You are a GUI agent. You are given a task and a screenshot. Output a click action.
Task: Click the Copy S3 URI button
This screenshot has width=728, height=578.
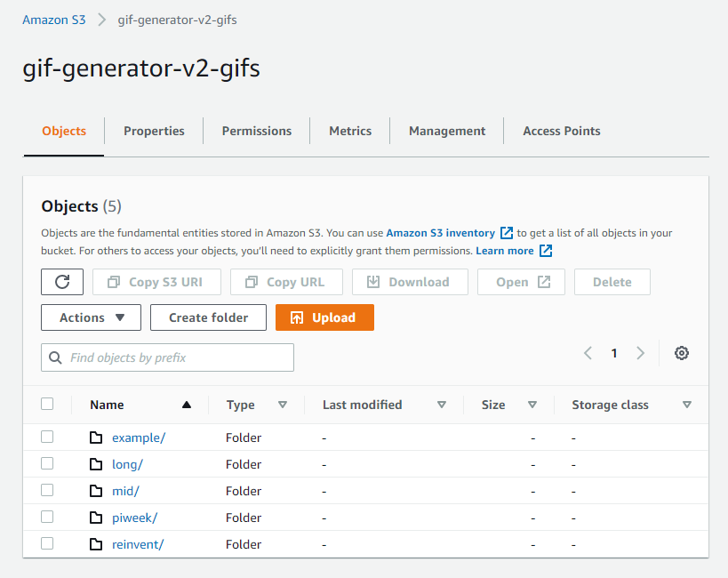click(x=156, y=282)
